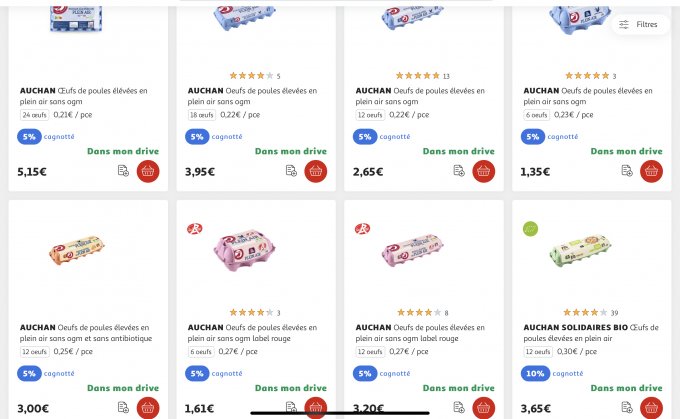Click list icon beside 3,95€ price
The height and width of the screenshot is (419, 680).
(x=291, y=171)
